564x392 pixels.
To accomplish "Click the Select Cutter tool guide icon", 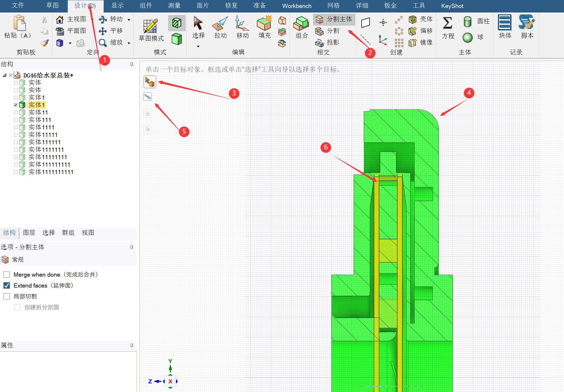I will (x=148, y=96).
